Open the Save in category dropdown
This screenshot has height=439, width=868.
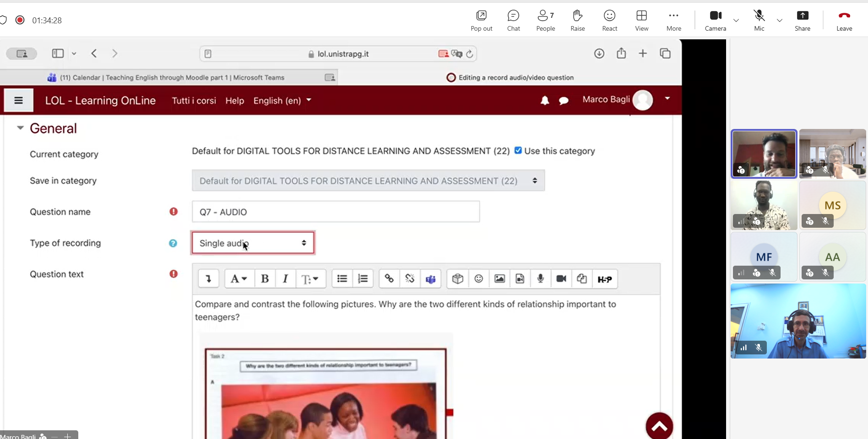(368, 181)
